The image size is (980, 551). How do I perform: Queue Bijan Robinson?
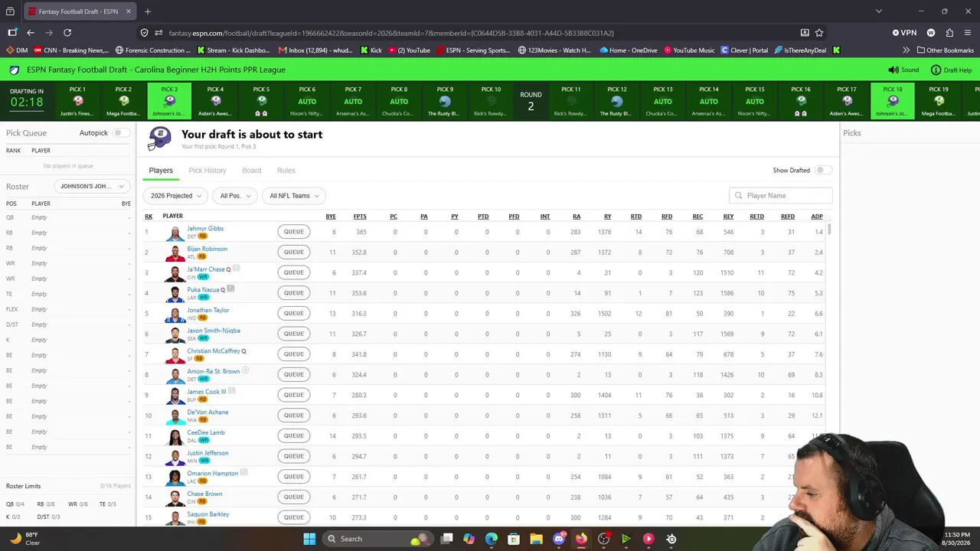[x=294, y=252]
